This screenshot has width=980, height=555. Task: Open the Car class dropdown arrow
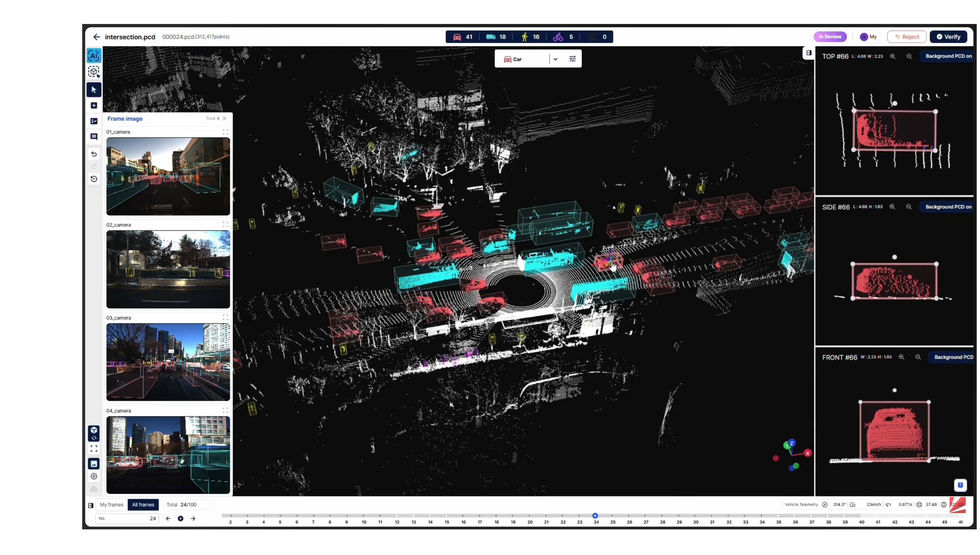click(x=555, y=59)
